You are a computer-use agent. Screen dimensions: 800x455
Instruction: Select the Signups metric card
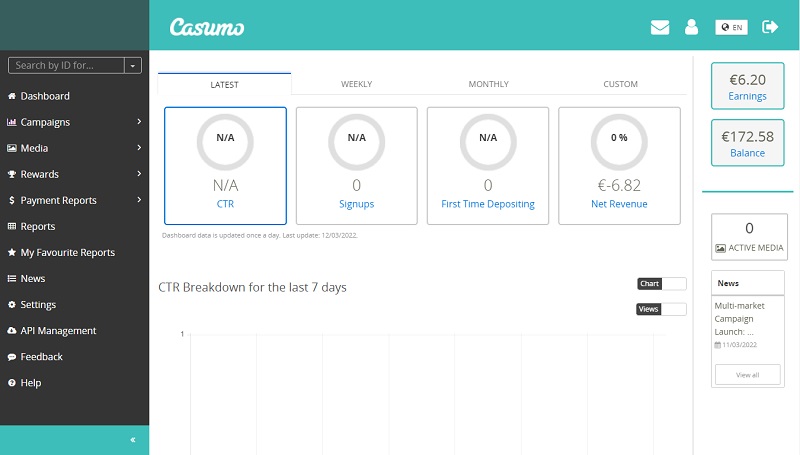pos(357,166)
